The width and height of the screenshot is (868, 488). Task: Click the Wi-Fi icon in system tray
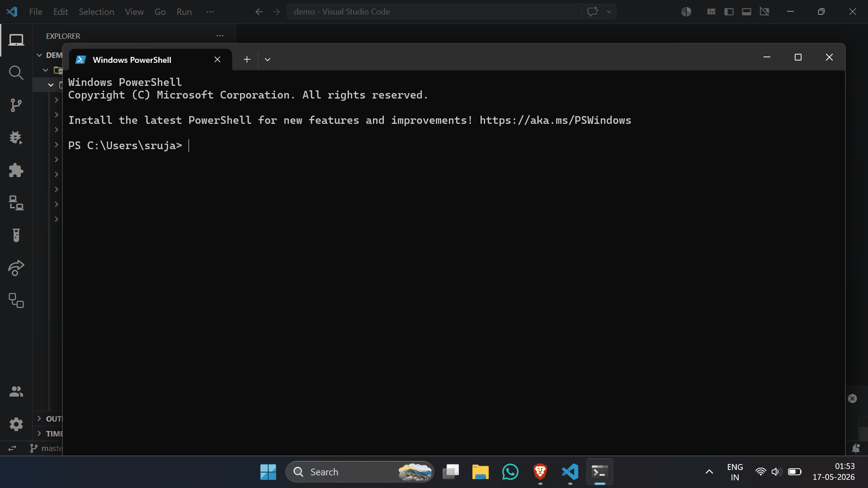point(761,472)
